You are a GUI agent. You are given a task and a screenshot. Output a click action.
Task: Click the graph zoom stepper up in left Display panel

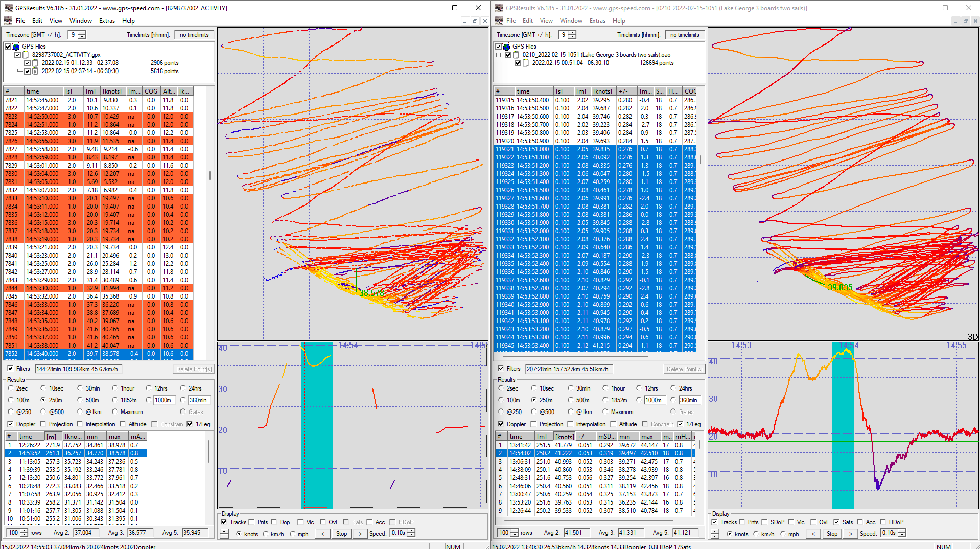224,531
